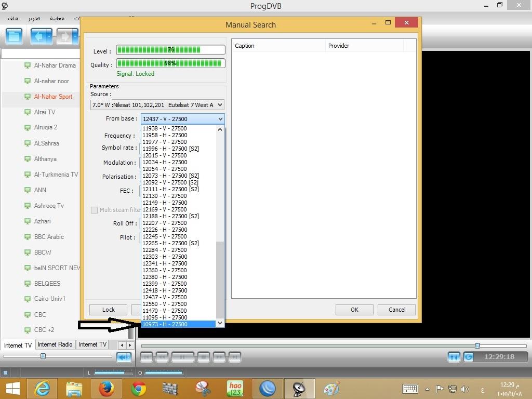Open the hao123 taskbar icon
532x399 pixels.
(235, 389)
